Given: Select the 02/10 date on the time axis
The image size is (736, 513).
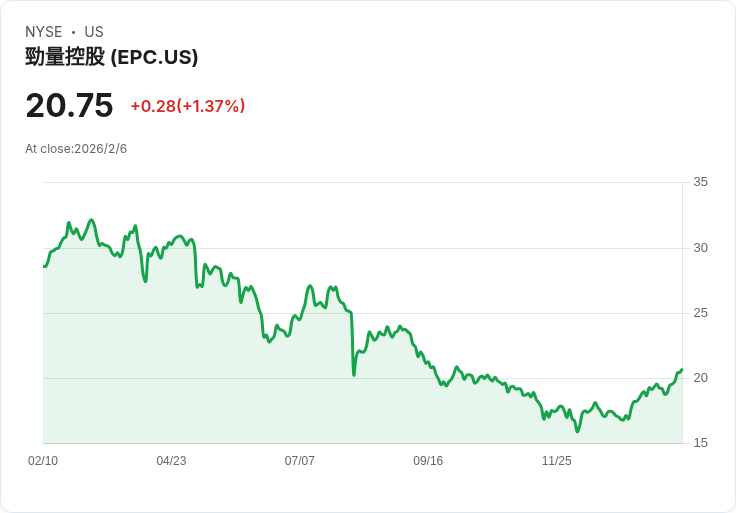Looking at the screenshot, I should click(x=43, y=461).
